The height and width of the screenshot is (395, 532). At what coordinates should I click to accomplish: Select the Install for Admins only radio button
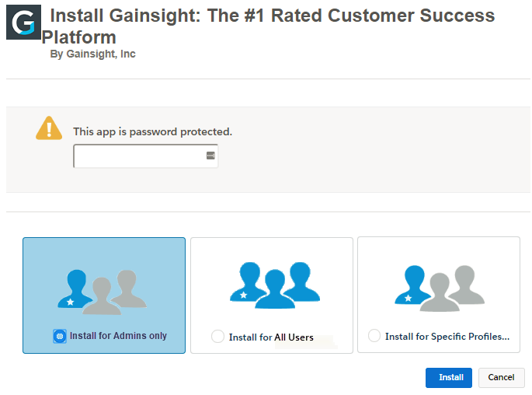pos(60,336)
